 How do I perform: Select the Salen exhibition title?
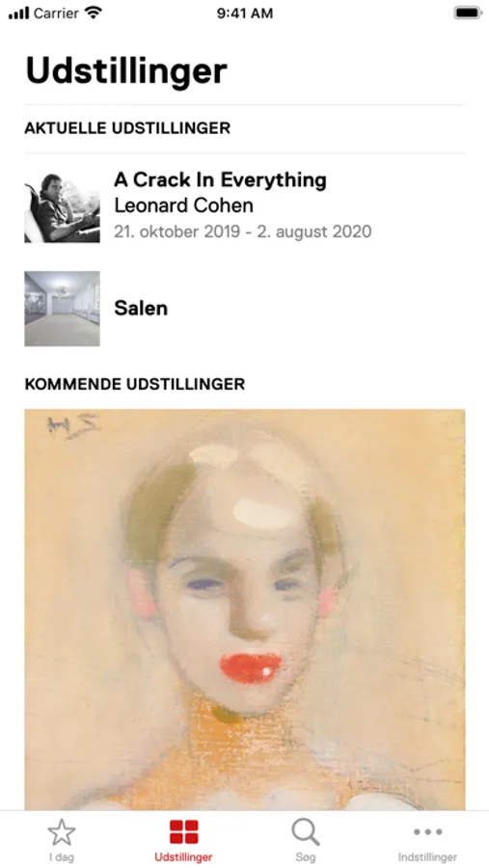141,309
